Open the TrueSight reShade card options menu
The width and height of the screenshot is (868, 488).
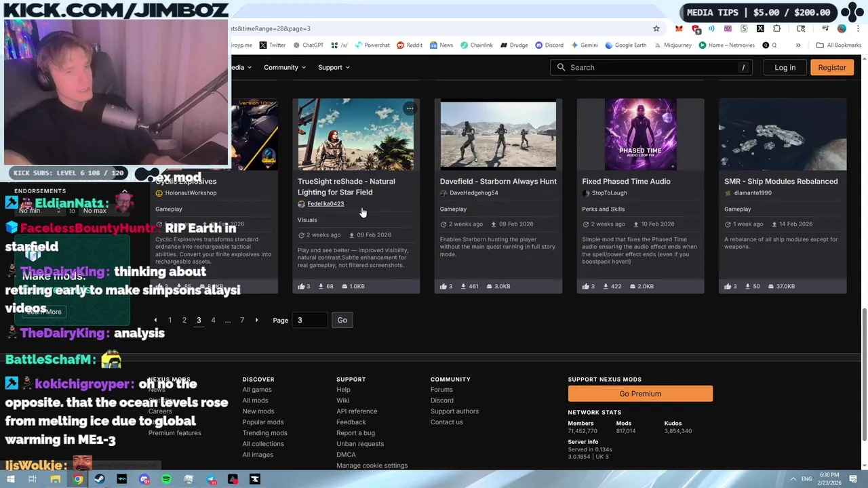[410, 108]
